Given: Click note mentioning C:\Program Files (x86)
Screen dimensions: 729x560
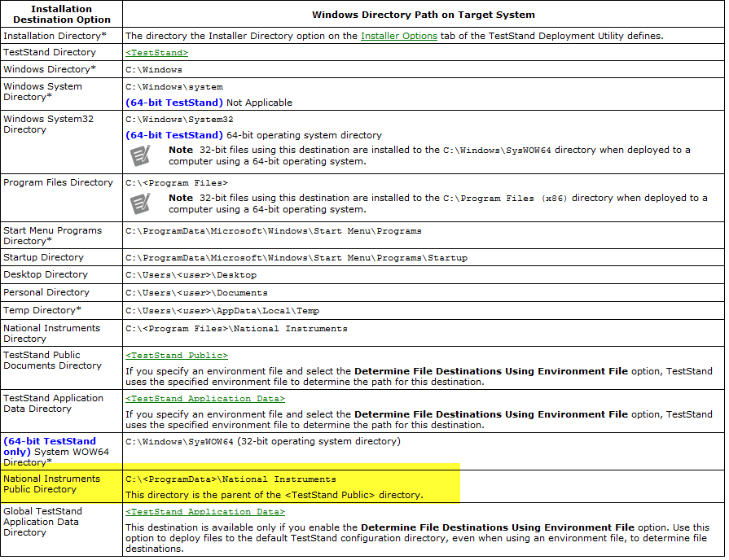Looking at the screenshot, I should point(438,203).
